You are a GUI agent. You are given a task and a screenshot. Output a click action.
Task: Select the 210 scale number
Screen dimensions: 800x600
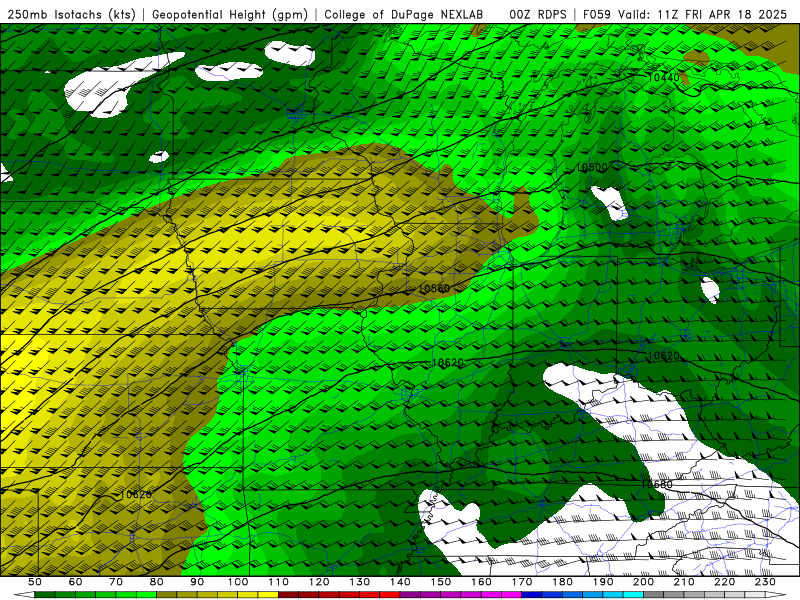(684, 582)
